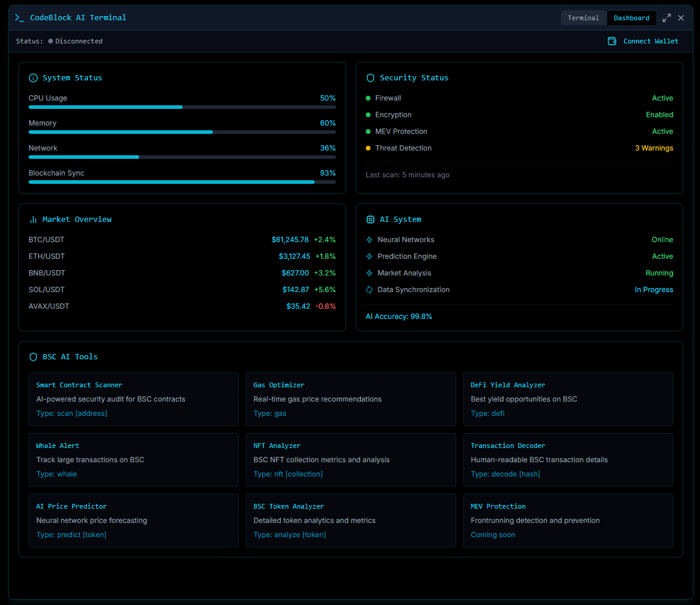This screenshot has height=605, width=700.
Task: Switch to the Terminal tab
Action: [583, 18]
